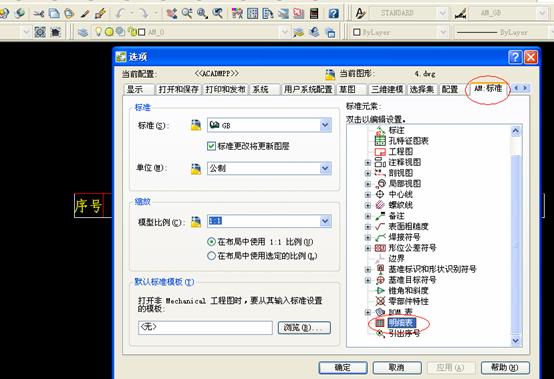The width and height of the screenshot is (554, 379).
Task: Switch to the 打印和发布 tab
Action: click(x=225, y=90)
